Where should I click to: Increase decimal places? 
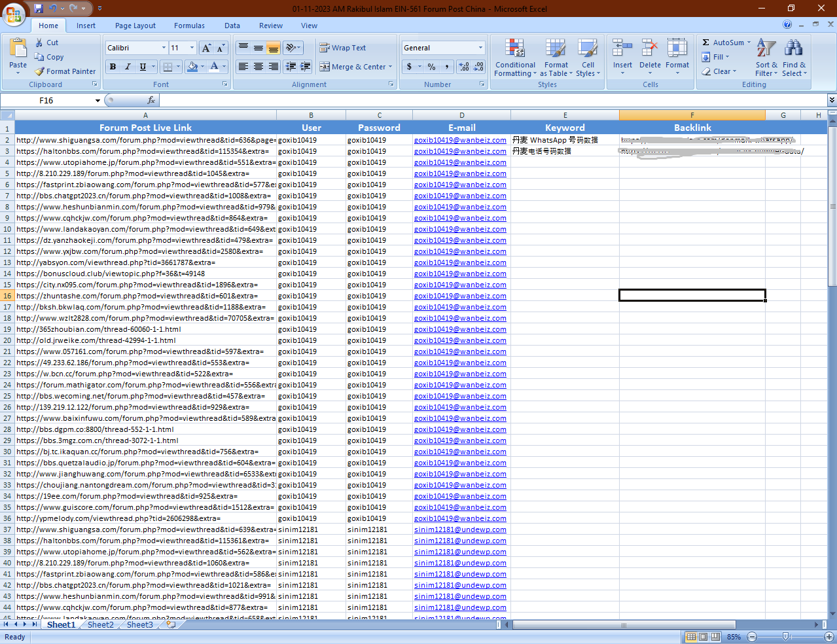click(464, 67)
